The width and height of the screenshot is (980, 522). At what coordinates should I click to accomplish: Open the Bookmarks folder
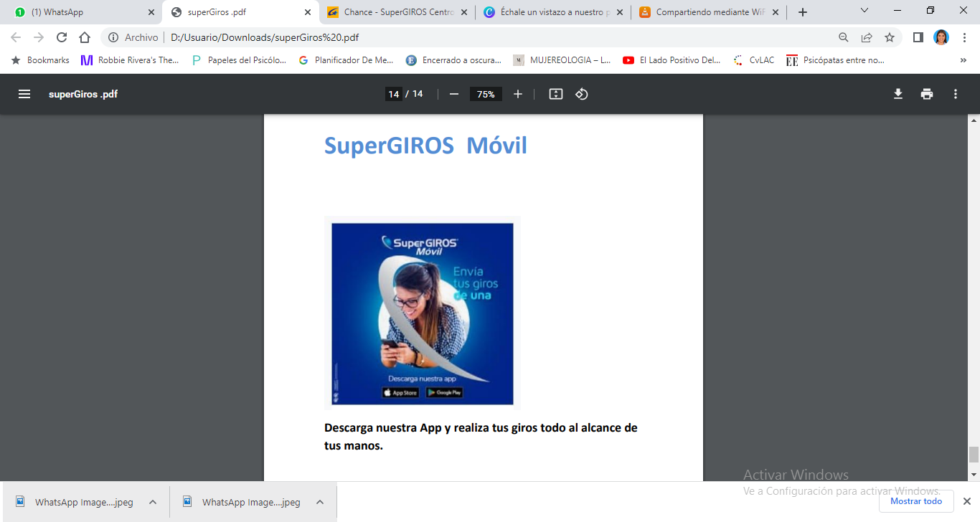(40, 60)
